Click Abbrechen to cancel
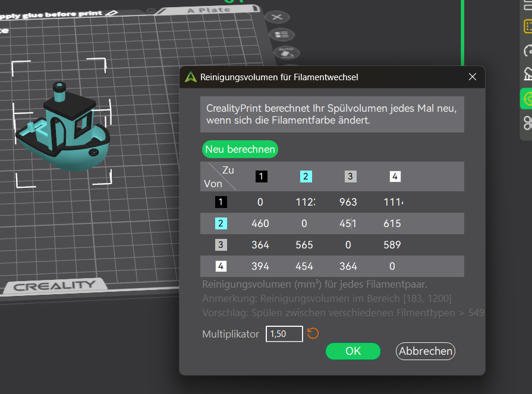 pyautogui.click(x=426, y=351)
